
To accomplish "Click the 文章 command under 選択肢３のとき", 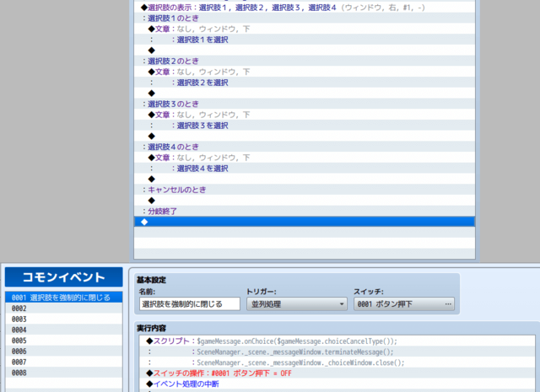I will point(305,115).
